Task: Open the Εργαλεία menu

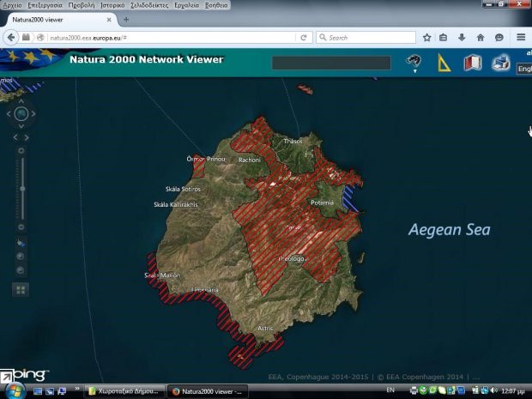Action: point(186,5)
